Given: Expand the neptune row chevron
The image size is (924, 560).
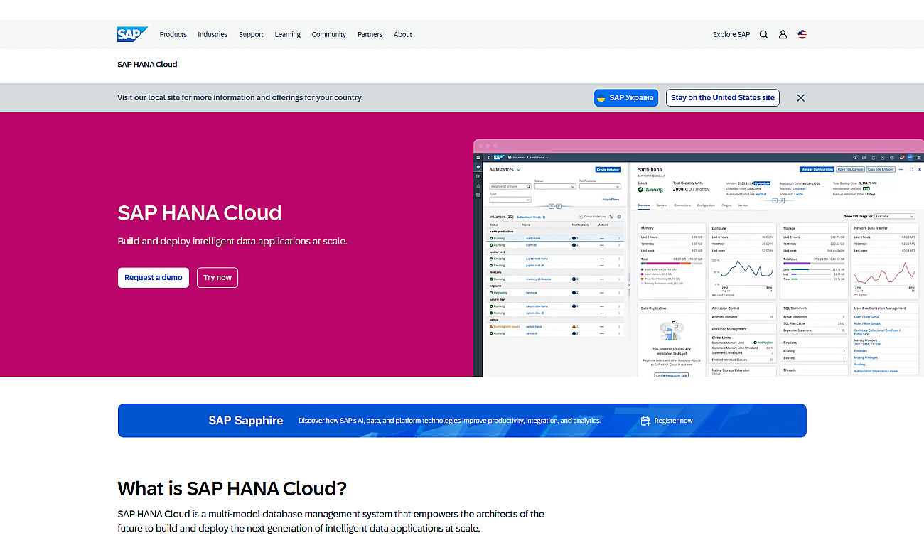Looking at the screenshot, I should (x=619, y=293).
